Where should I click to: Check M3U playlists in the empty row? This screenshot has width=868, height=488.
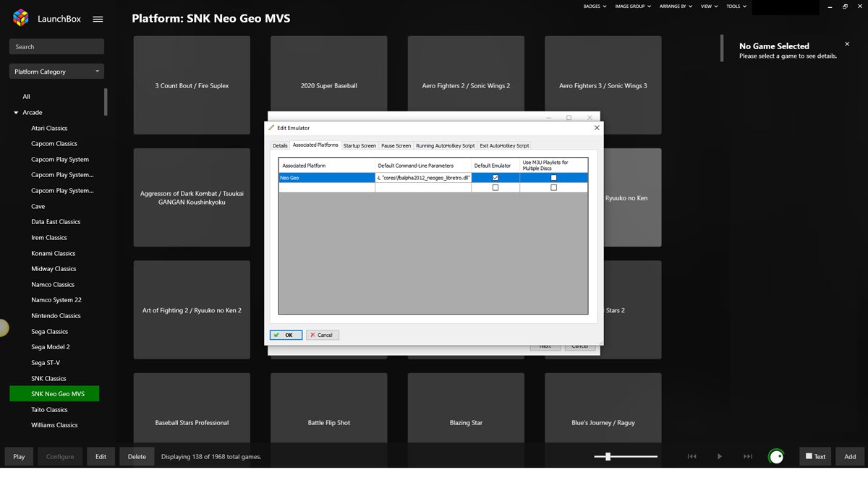554,187
